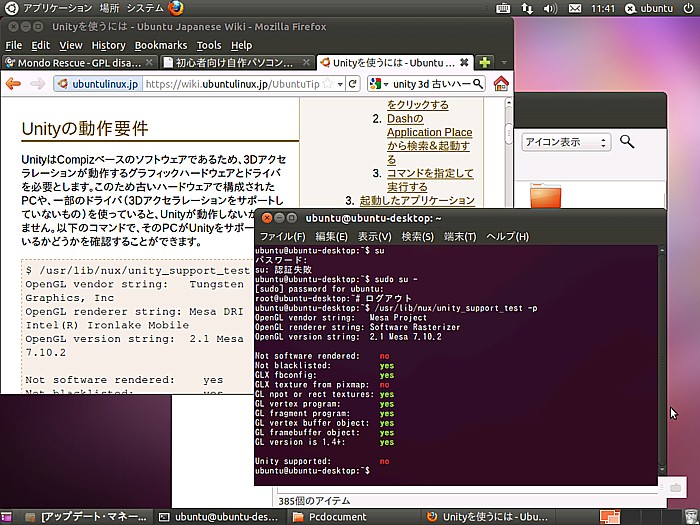Click the 385個のアイテム status text
The width and height of the screenshot is (700, 525).
click(314, 501)
